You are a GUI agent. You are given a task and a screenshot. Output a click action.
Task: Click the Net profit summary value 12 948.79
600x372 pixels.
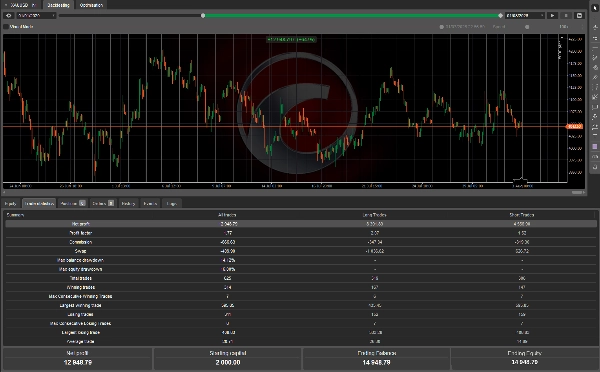tap(78, 362)
